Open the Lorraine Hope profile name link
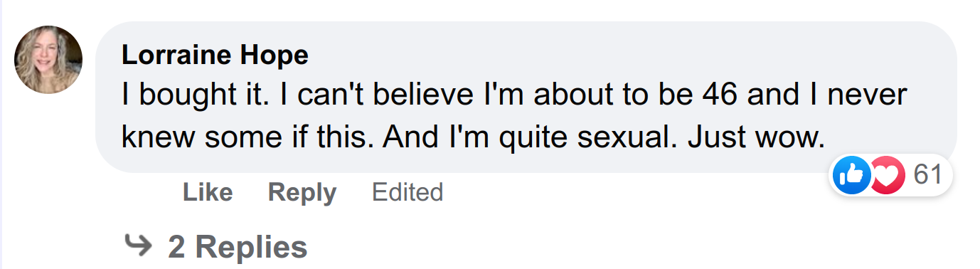The height and width of the screenshot is (269, 980). pyautogui.click(x=215, y=54)
